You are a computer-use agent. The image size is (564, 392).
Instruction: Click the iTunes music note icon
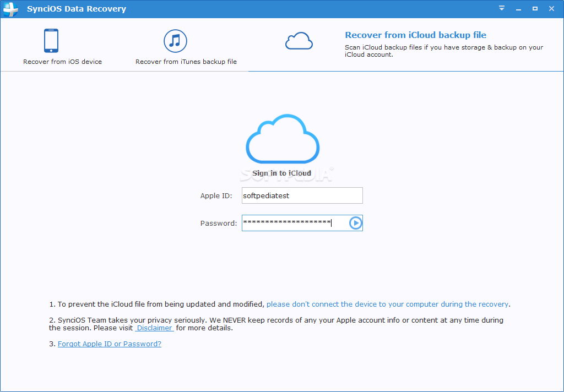[x=175, y=41]
